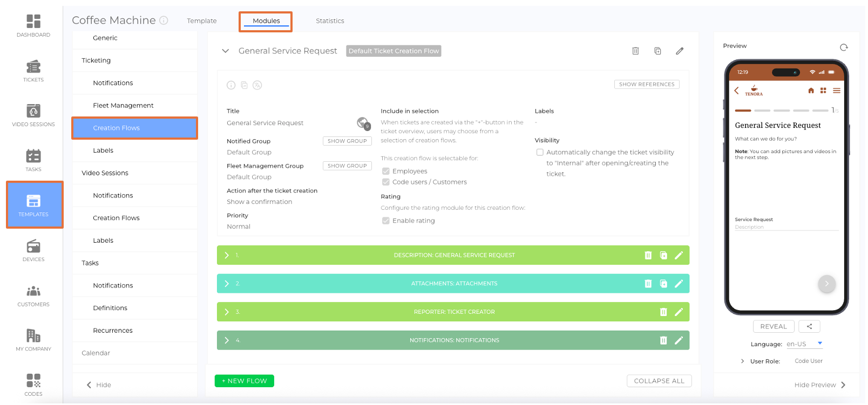Delete the General Service Request flow
Viewport: 868px width, 405px height.
[x=635, y=51]
